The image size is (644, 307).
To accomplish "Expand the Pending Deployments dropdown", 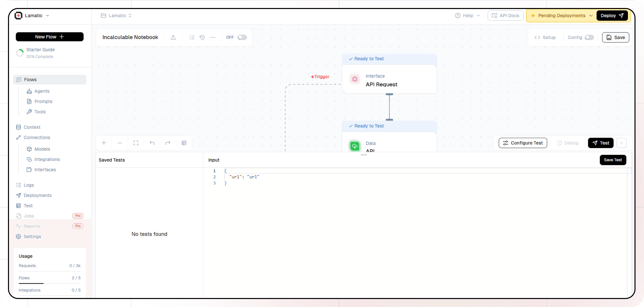I will [x=591, y=15].
